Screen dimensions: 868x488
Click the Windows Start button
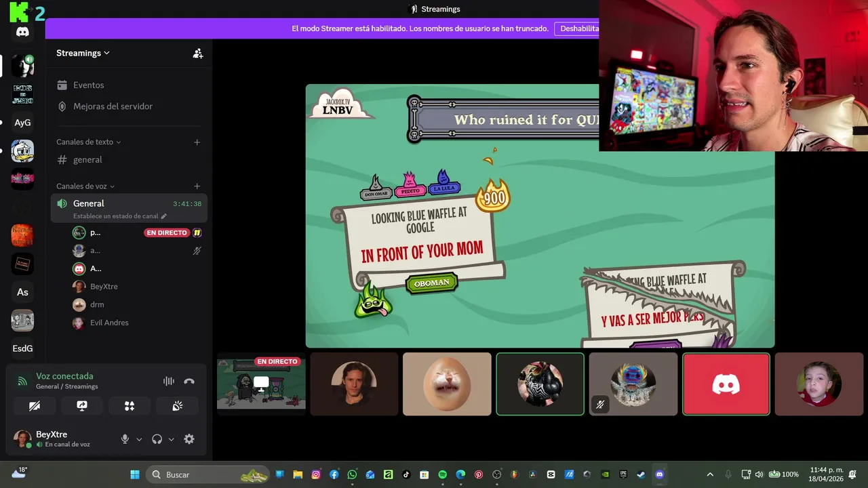[135, 474]
